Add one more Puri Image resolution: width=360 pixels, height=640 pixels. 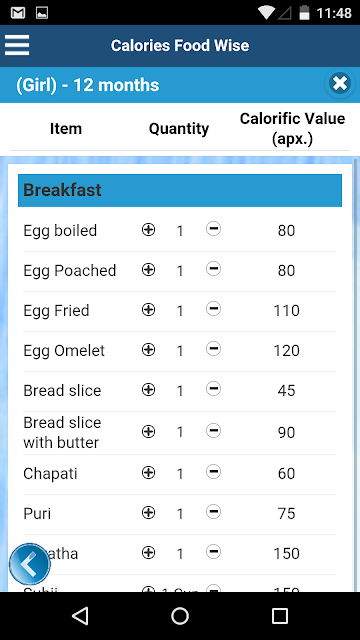148,513
